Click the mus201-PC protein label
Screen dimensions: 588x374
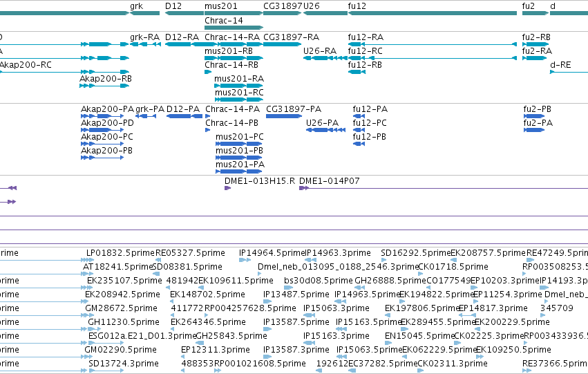coord(240,137)
